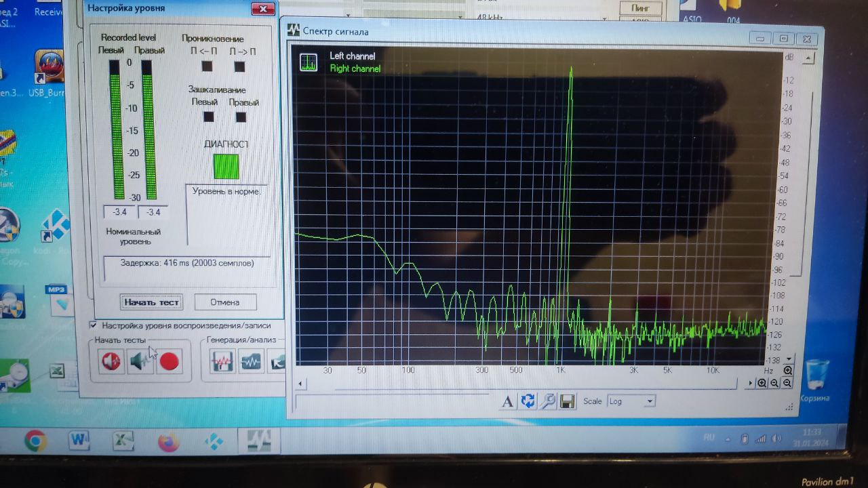868x488 pixels.
Task: Click Отмена button
Action: (225, 302)
